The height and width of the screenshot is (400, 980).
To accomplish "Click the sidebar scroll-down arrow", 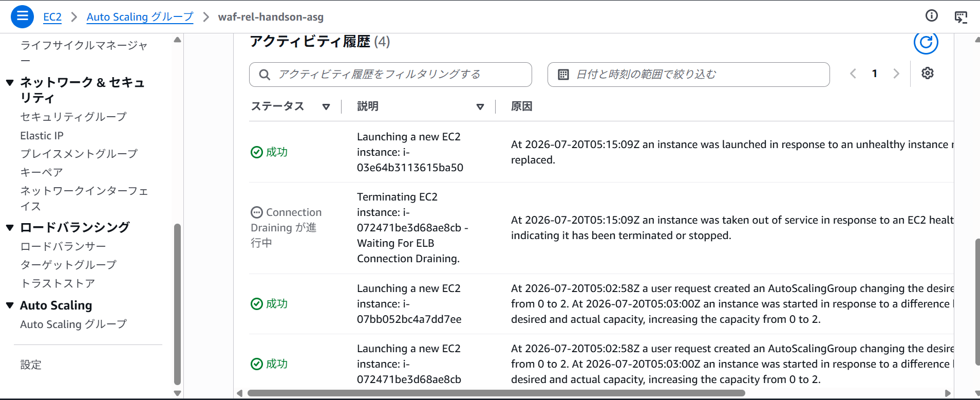I will pos(178,393).
